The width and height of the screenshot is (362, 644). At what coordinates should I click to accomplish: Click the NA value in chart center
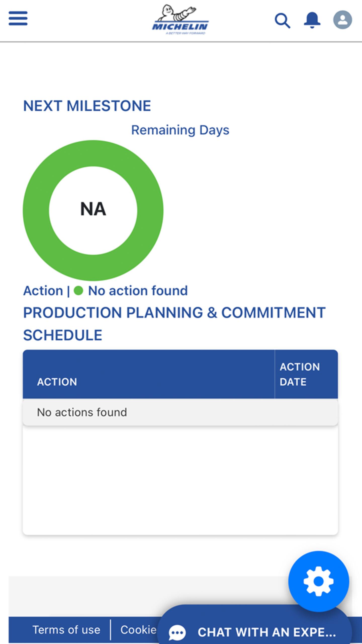click(x=93, y=209)
